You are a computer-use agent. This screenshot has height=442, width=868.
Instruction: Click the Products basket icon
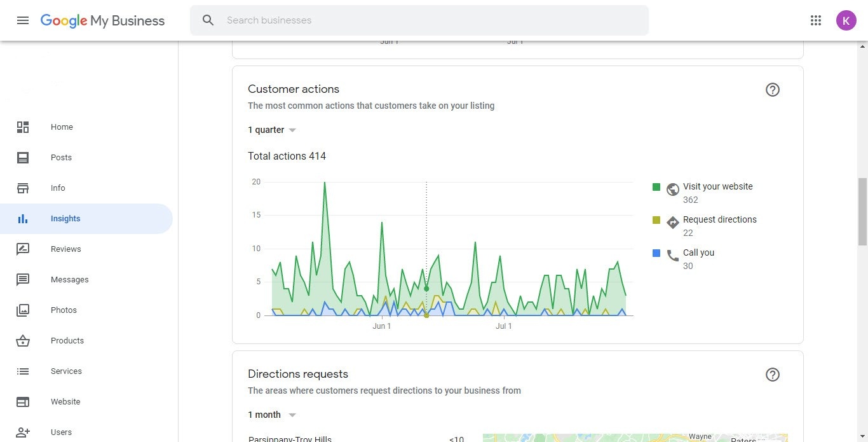(23, 341)
